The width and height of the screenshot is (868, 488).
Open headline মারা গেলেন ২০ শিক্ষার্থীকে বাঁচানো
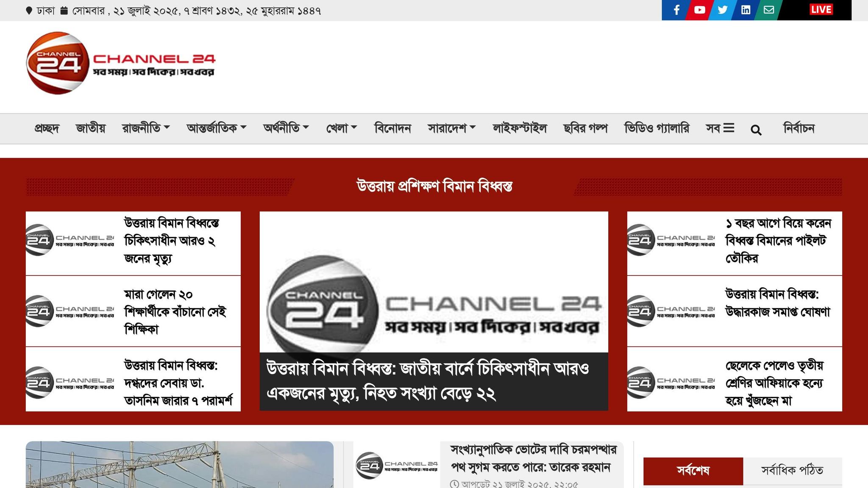point(175,312)
